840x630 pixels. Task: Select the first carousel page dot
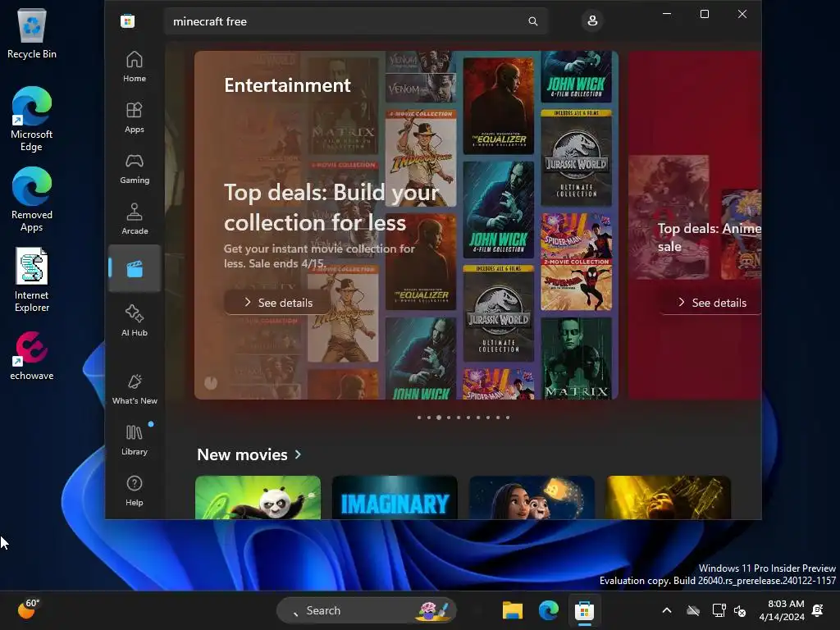tap(419, 418)
